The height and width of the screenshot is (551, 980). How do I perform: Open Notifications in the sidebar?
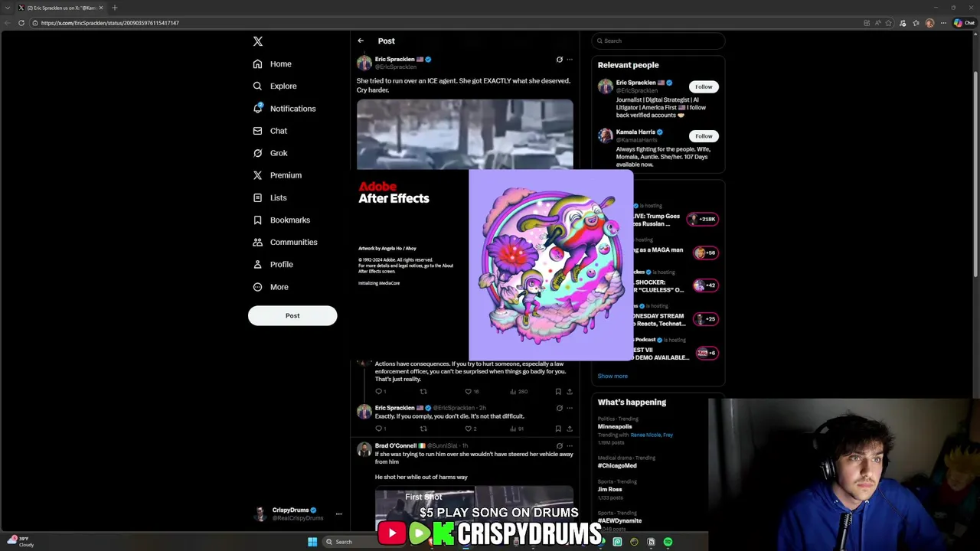point(284,109)
